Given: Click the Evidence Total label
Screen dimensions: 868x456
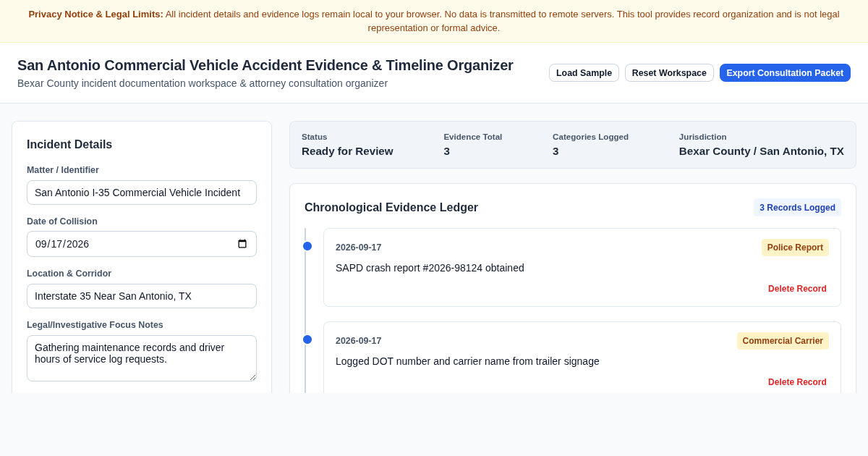Looking at the screenshot, I should (x=473, y=137).
